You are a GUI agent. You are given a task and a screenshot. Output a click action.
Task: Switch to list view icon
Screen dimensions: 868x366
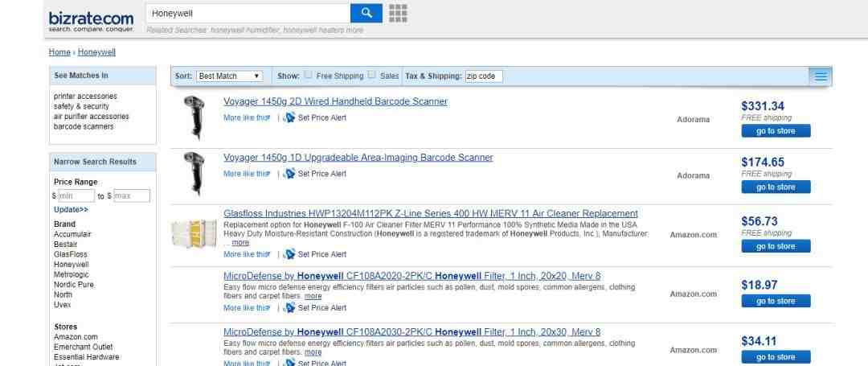coord(821,76)
